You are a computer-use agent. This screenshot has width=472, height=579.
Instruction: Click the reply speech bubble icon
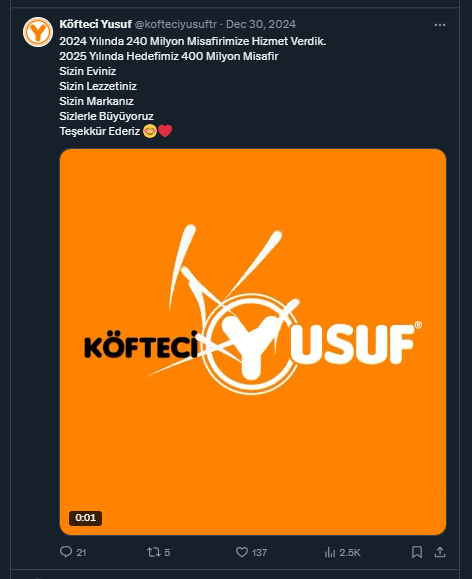click(66, 552)
